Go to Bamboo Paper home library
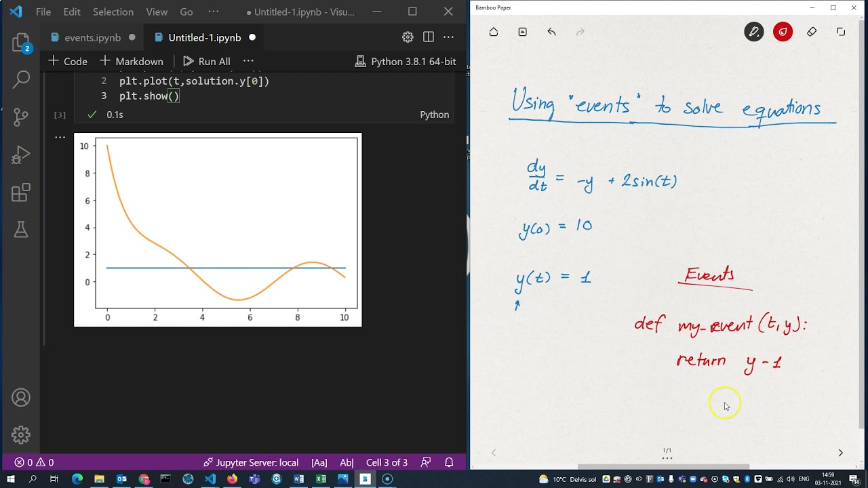Viewport: 868px width, 488px height. (494, 32)
